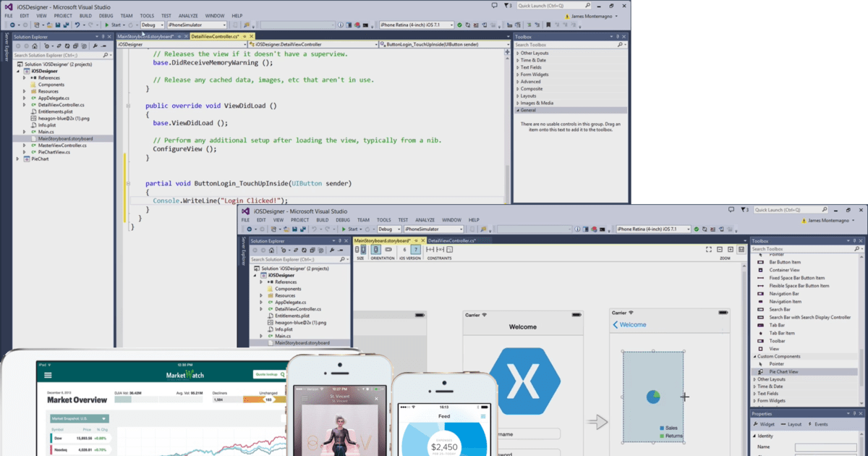
Task: Click feedback speech bubble icon in back window
Action: coord(494,6)
